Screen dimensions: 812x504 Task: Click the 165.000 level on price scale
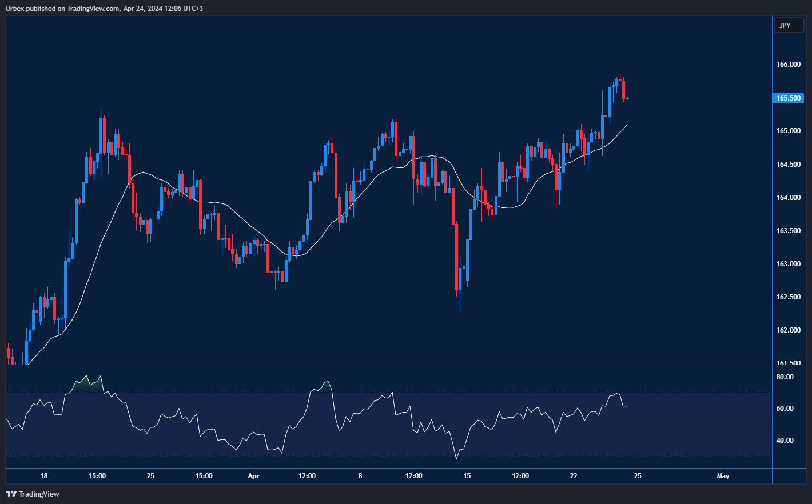click(788, 131)
